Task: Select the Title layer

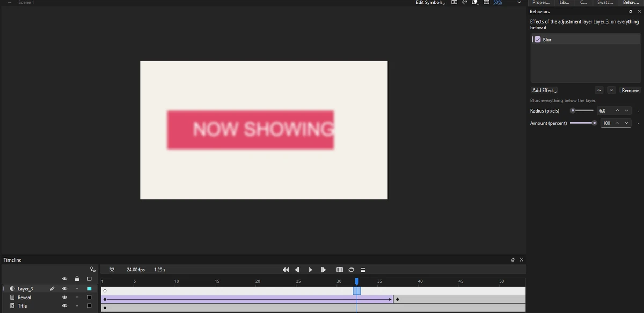Action: (22, 306)
